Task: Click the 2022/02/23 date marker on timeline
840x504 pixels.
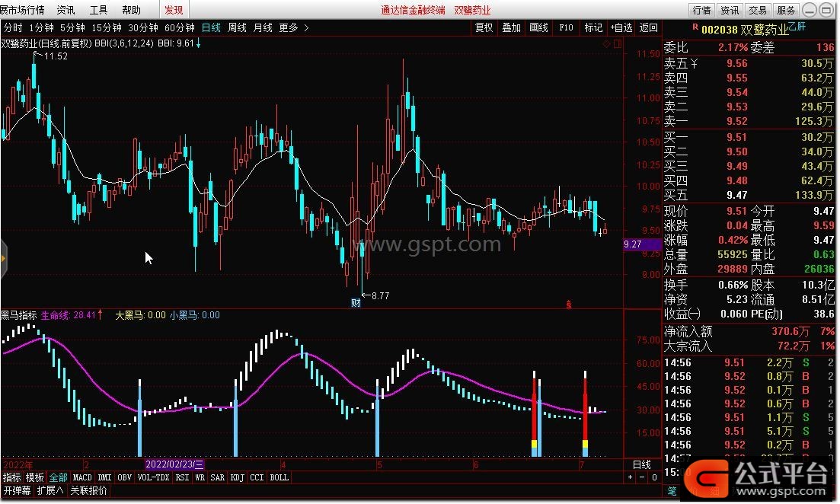Action: tap(174, 464)
